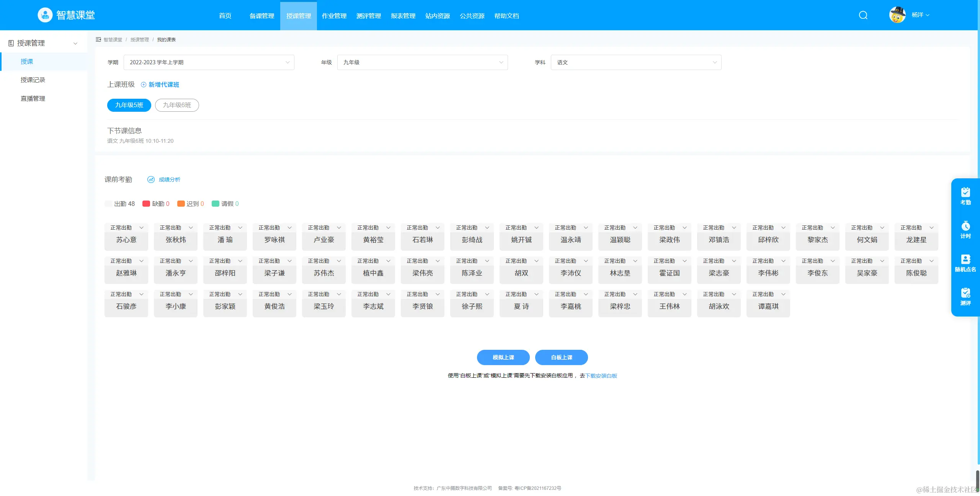The width and height of the screenshot is (980, 496).
Task: Open the 计时 timer floating tool
Action: point(965,229)
